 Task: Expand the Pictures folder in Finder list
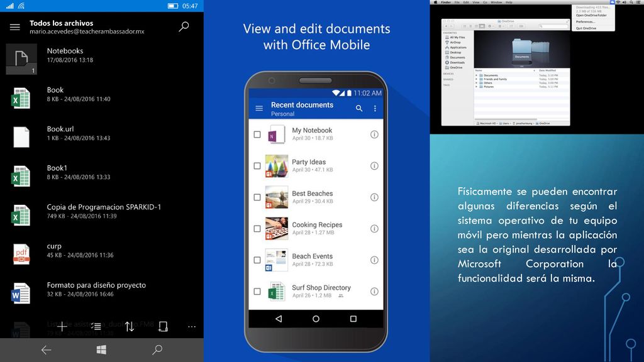(477, 87)
